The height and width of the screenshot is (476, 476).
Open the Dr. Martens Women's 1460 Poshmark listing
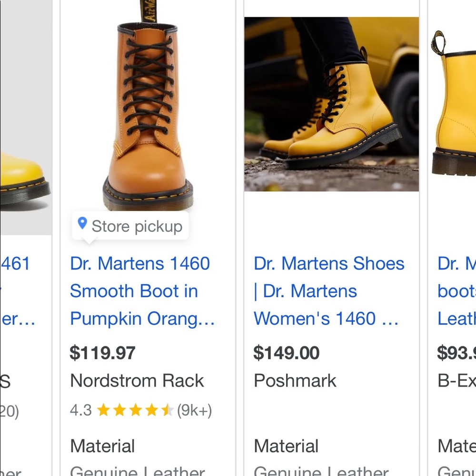click(x=328, y=291)
